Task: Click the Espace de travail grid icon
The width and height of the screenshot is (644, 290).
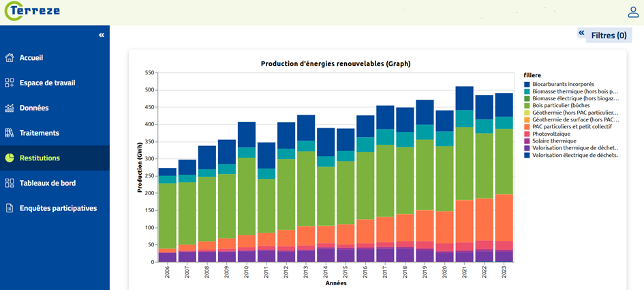Action: click(x=10, y=83)
